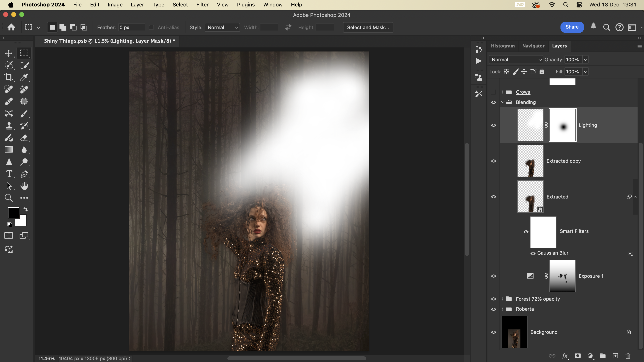Expand the Forest 72% opacity group
Image resolution: width=644 pixels, height=362 pixels.
503,299
